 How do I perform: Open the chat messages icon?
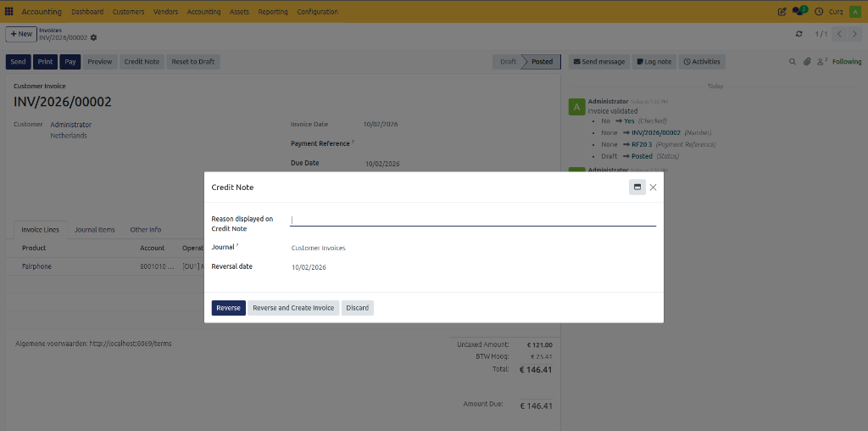coord(799,11)
